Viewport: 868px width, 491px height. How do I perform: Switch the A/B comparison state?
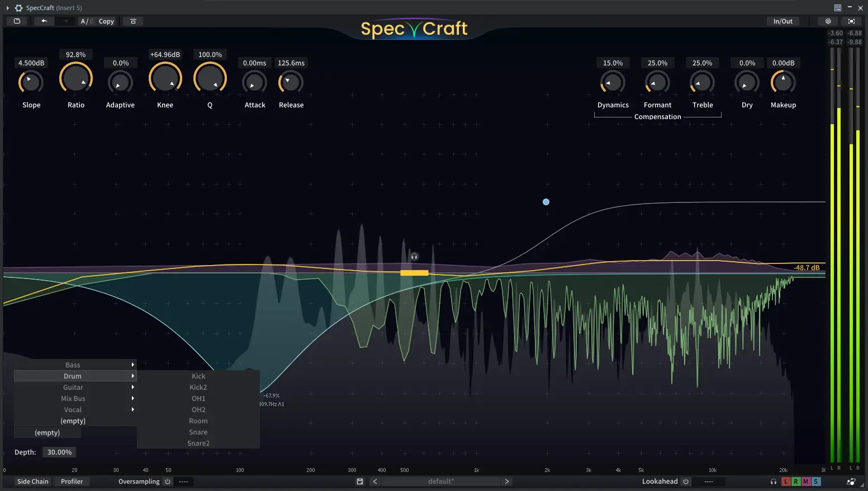point(87,21)
